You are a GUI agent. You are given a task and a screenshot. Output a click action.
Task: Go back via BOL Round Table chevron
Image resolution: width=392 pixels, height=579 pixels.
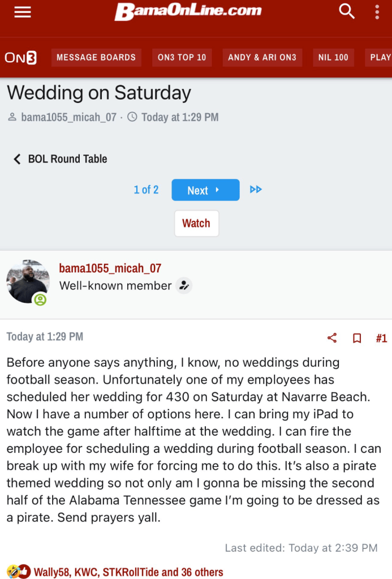click(17, 159)
